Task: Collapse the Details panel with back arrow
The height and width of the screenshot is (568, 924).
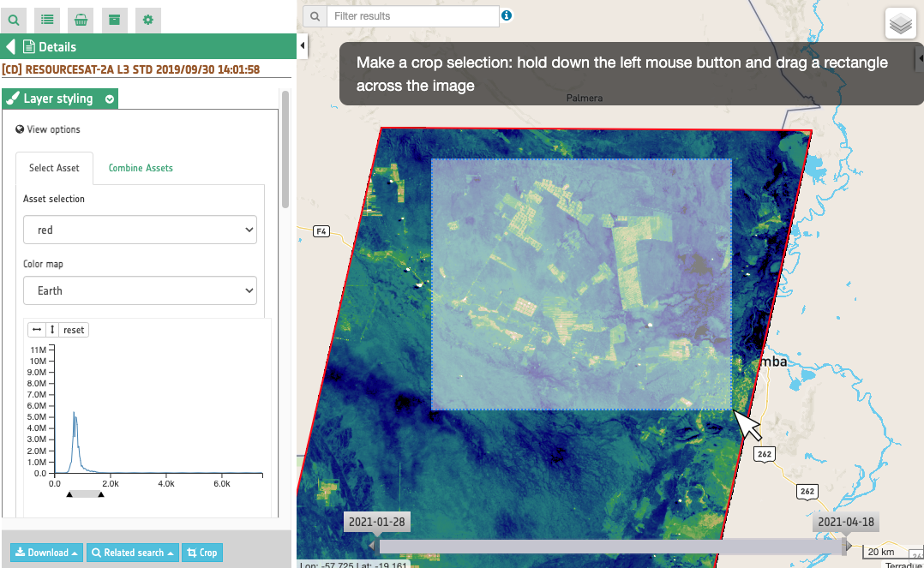Action: pyautogui.click(x=10, y=45)
